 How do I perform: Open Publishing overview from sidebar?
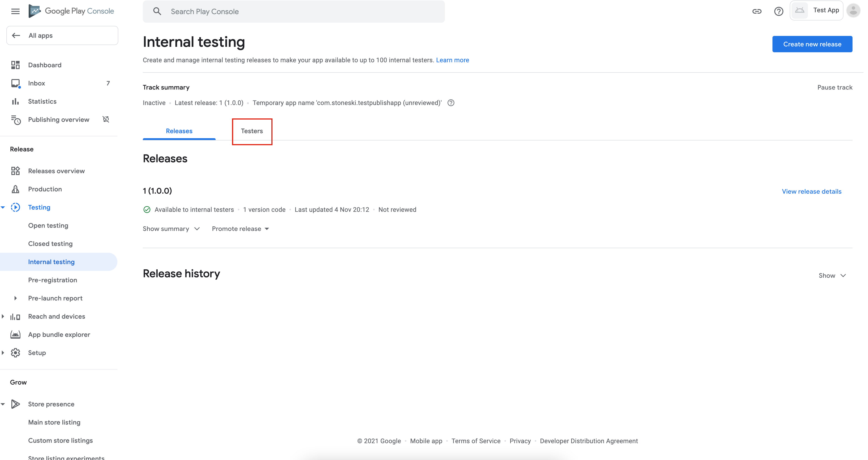point(59,120)
